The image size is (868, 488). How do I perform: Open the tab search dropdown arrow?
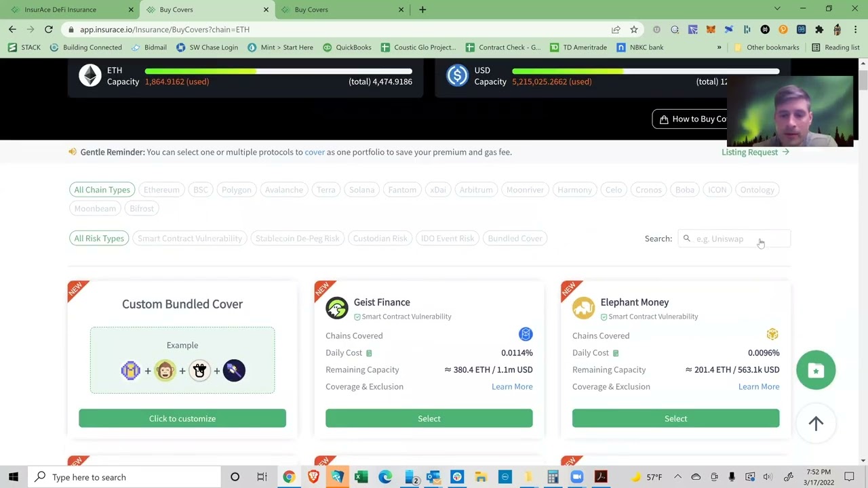(x=777, y=9)
